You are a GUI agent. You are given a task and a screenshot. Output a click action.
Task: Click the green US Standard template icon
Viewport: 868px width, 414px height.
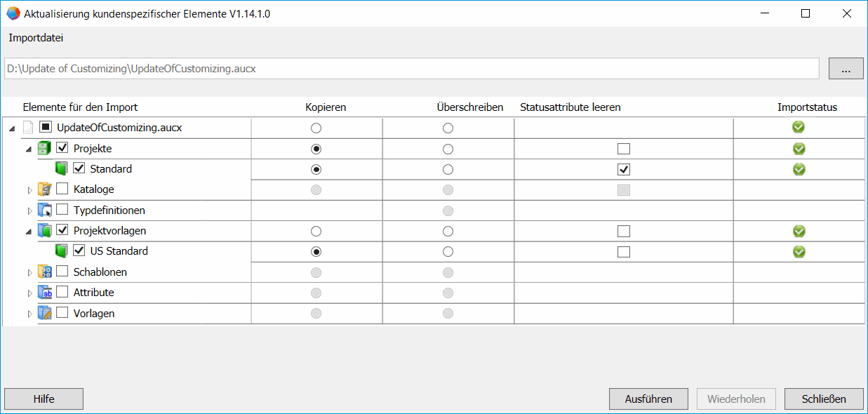(x=61, y=251)
